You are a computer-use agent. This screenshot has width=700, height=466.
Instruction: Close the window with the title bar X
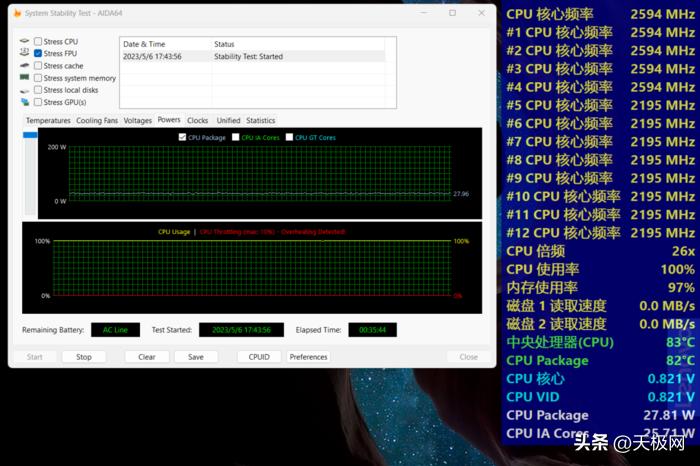point(481,13)
